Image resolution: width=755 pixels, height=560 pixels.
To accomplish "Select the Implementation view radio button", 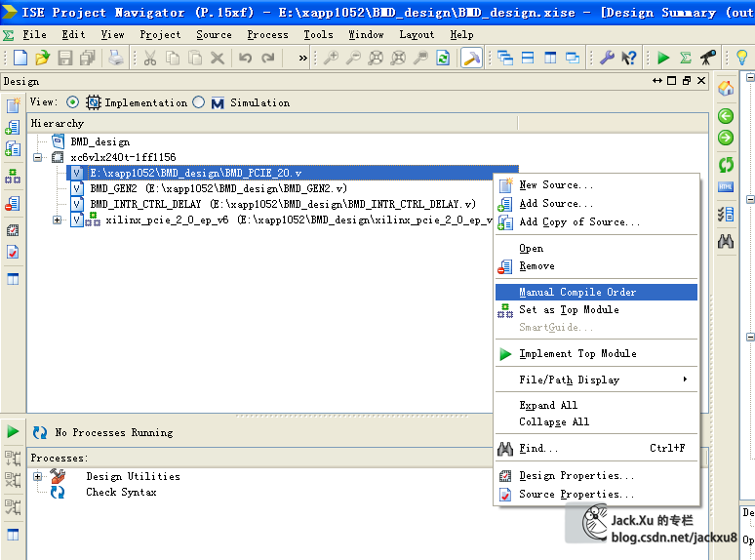I will [72, 102].
